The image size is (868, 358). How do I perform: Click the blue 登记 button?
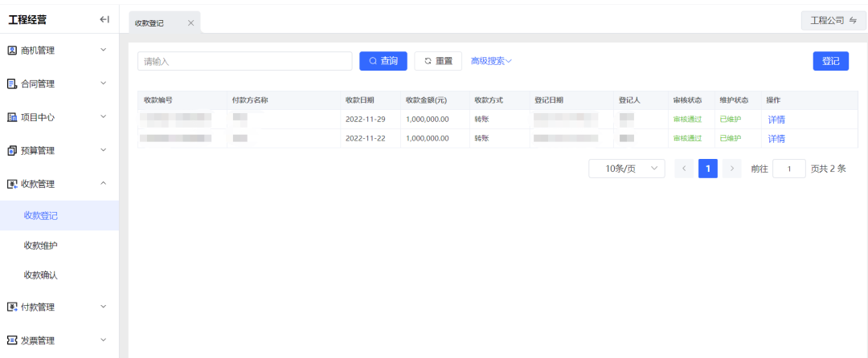click(830, 61)
